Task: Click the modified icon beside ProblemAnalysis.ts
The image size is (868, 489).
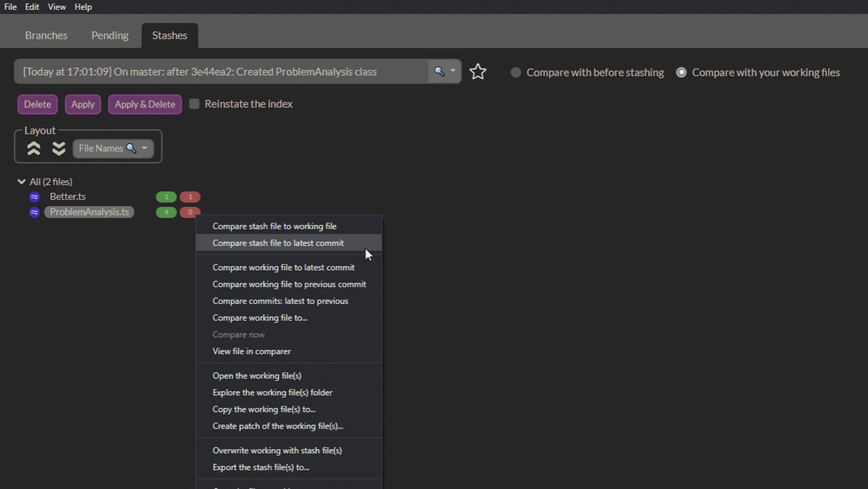Action: (x=35, y=213)
